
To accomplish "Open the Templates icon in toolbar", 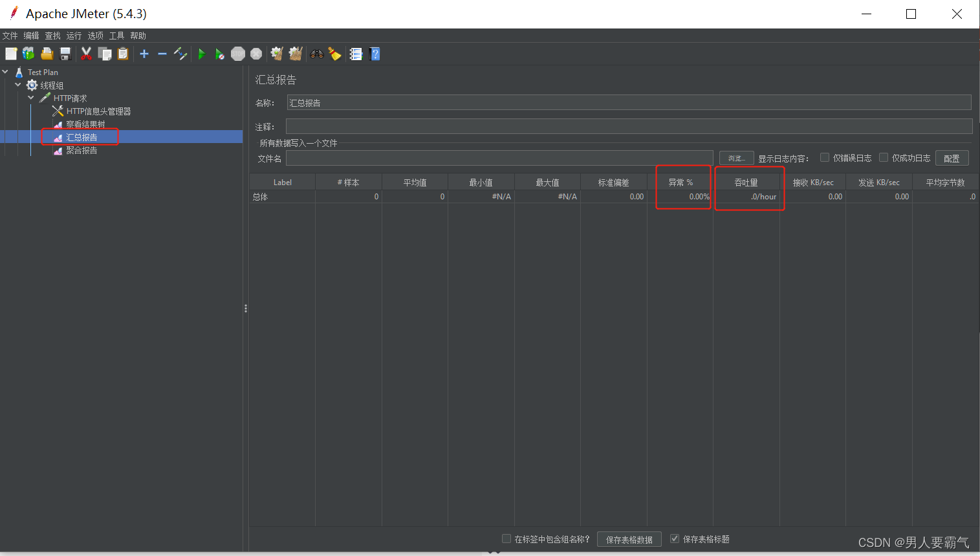I will point(28,54).
